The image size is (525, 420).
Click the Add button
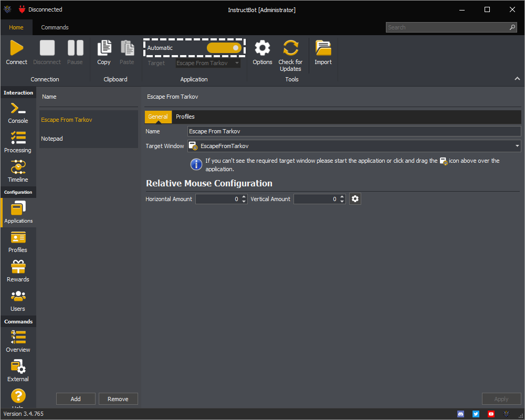point(76,399)
